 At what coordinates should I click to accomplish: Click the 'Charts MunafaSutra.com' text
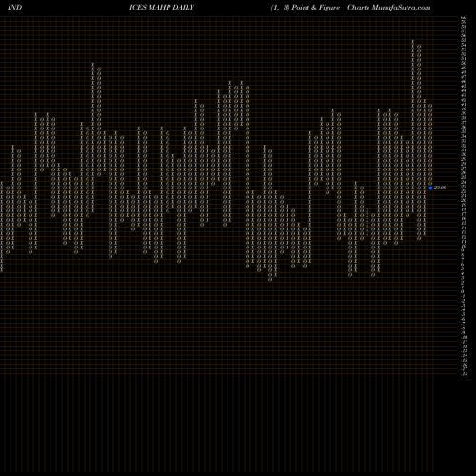(389, 8)
